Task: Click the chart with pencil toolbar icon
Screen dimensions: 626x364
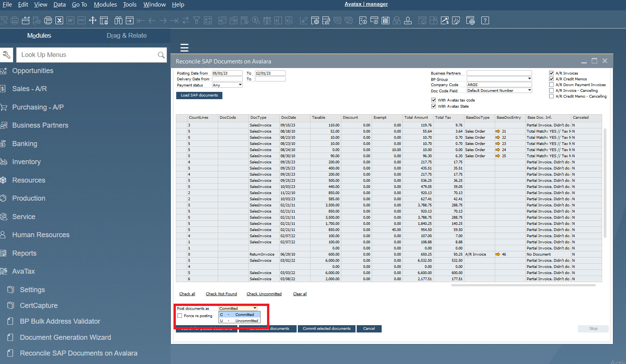Action: pyautogui.click(x=456, y=20)
